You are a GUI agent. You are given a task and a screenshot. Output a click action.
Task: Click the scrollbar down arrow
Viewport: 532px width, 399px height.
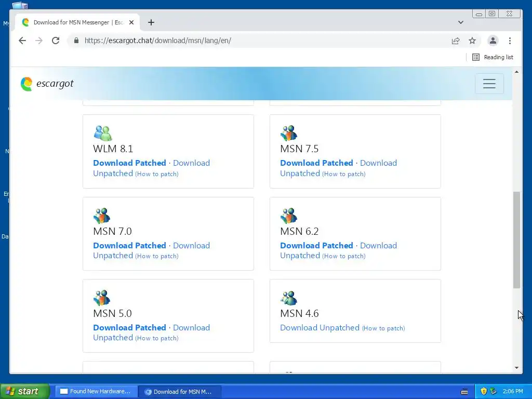click(x=516, y=368)
